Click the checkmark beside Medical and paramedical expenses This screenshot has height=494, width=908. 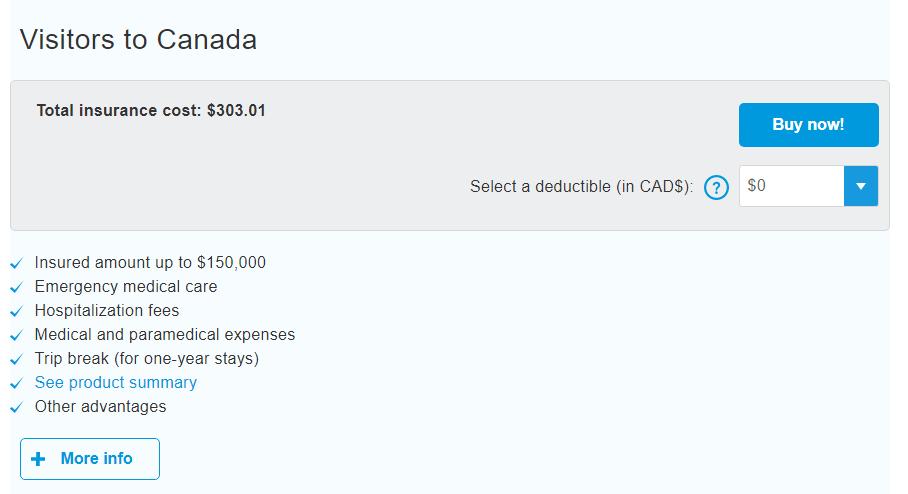point(16,336)
